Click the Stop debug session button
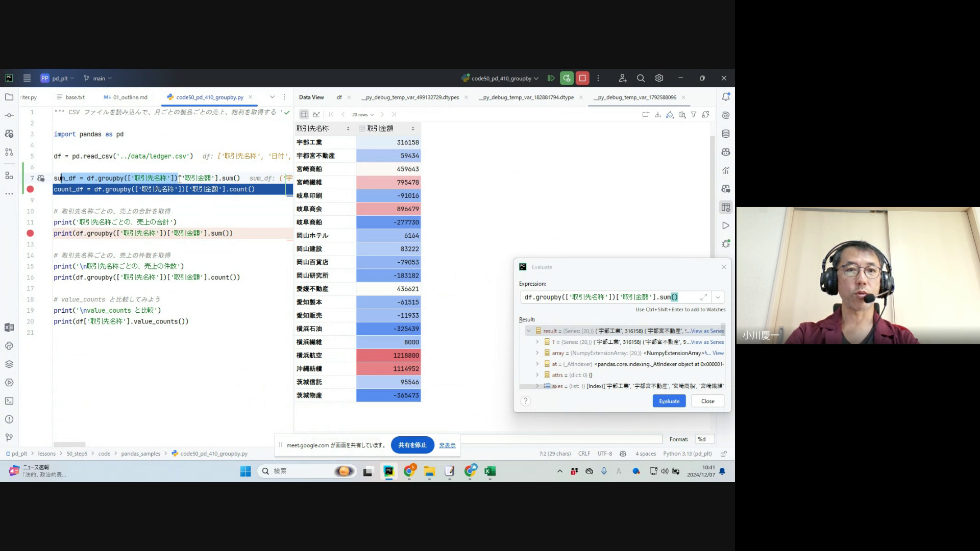 coord(582,79)
